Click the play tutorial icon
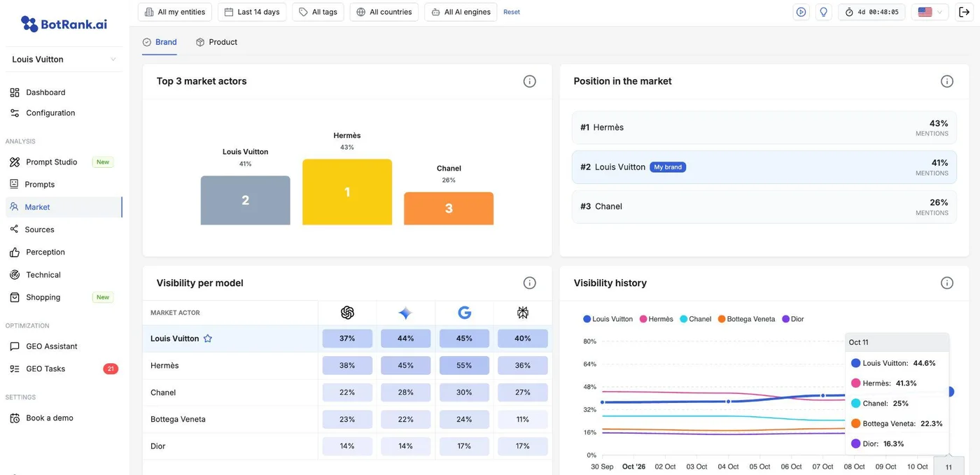980x475 pixels. point(801,12)
